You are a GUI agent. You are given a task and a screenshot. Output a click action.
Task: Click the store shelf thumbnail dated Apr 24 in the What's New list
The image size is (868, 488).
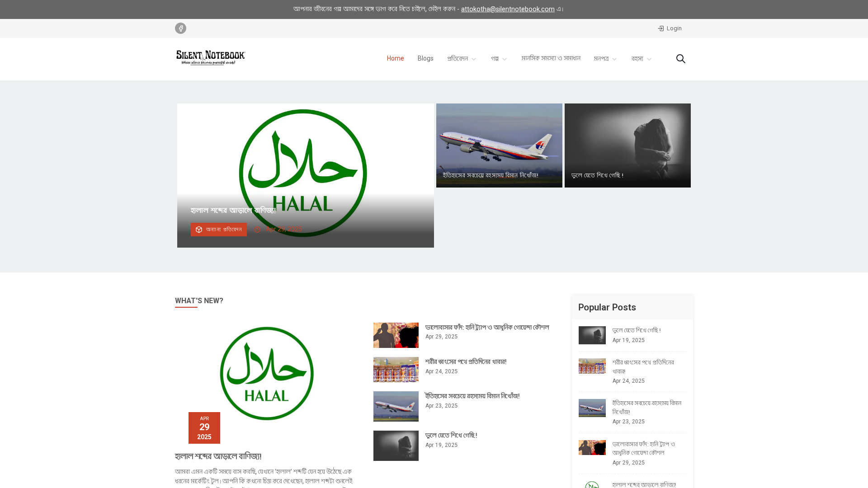coord(396,370)
